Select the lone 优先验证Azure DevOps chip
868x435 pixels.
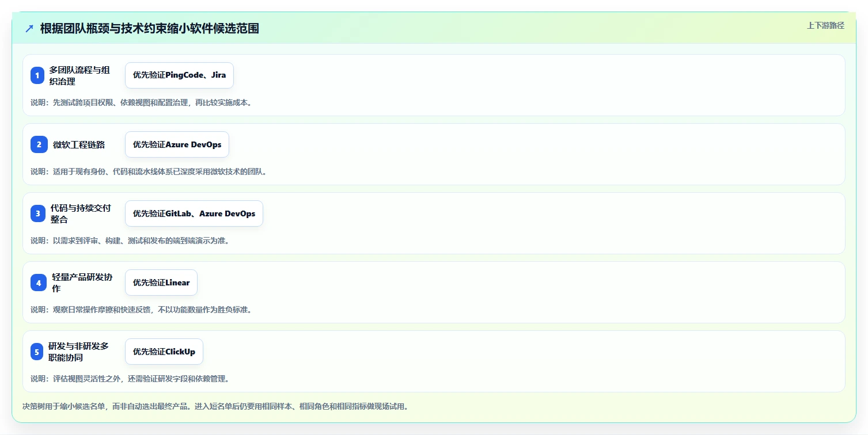[177, 144]
